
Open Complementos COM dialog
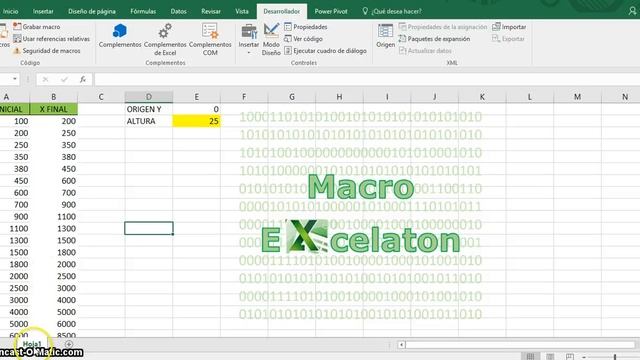click(210, 39)
